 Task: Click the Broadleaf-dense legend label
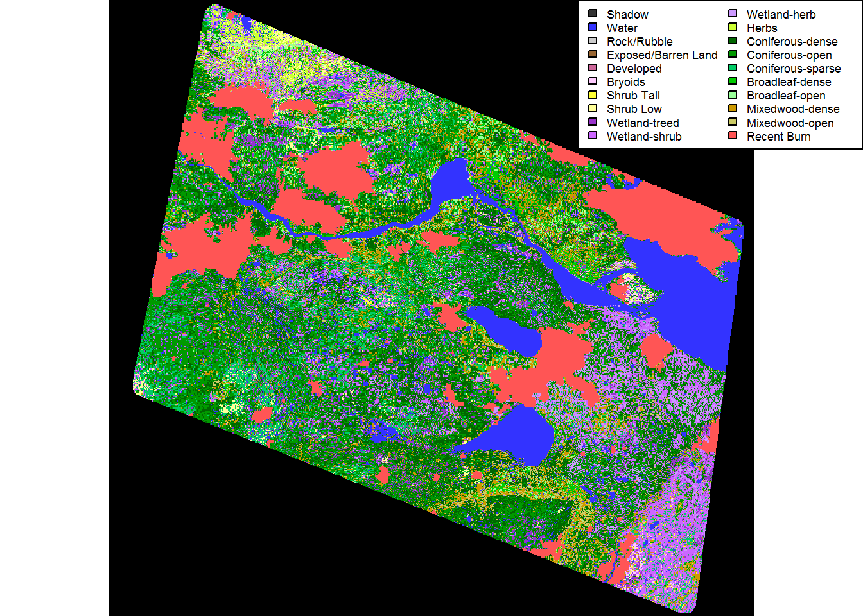789,82
